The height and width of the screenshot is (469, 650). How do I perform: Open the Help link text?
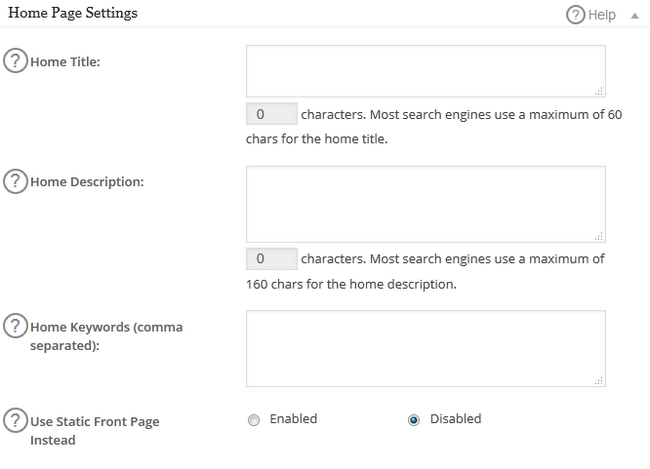tap(602, 15)
